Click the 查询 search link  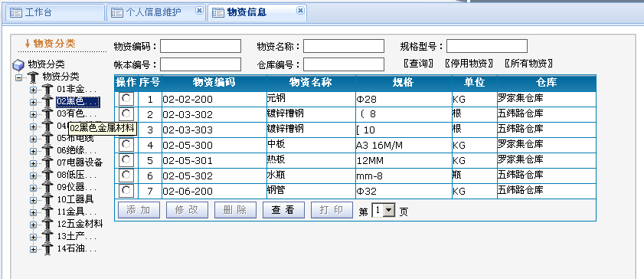[x=419, y=64]
